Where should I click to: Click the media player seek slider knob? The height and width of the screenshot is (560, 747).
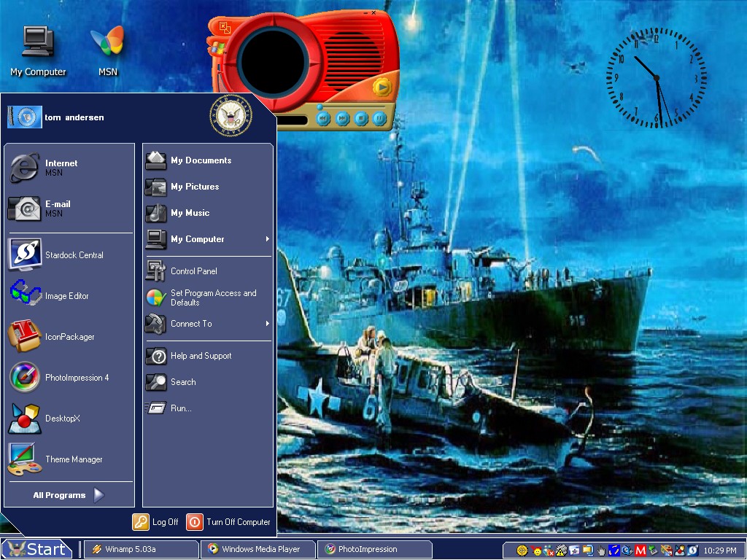point(320,106)
